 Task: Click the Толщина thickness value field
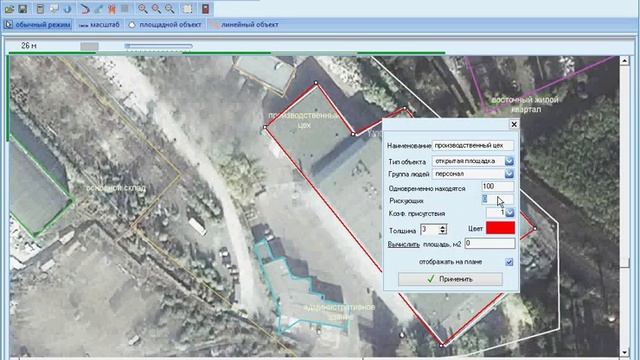coord(429,229)
